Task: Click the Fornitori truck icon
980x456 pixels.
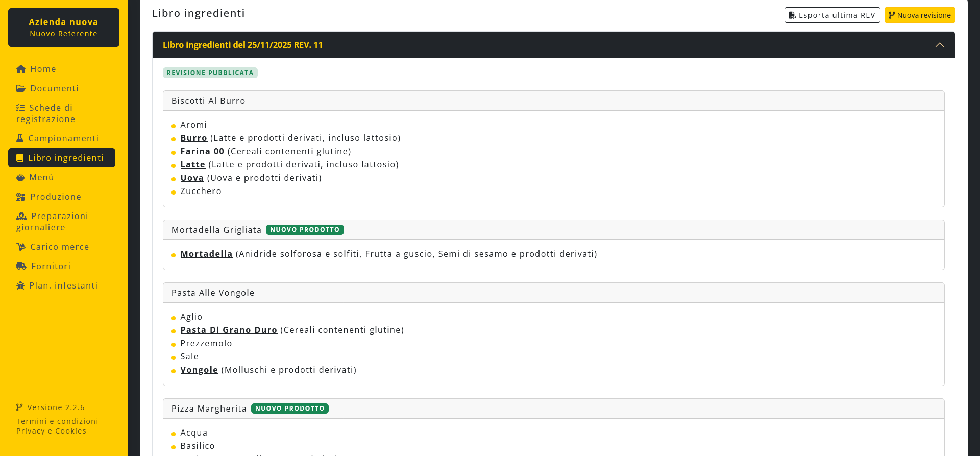Action: point(21,266)
